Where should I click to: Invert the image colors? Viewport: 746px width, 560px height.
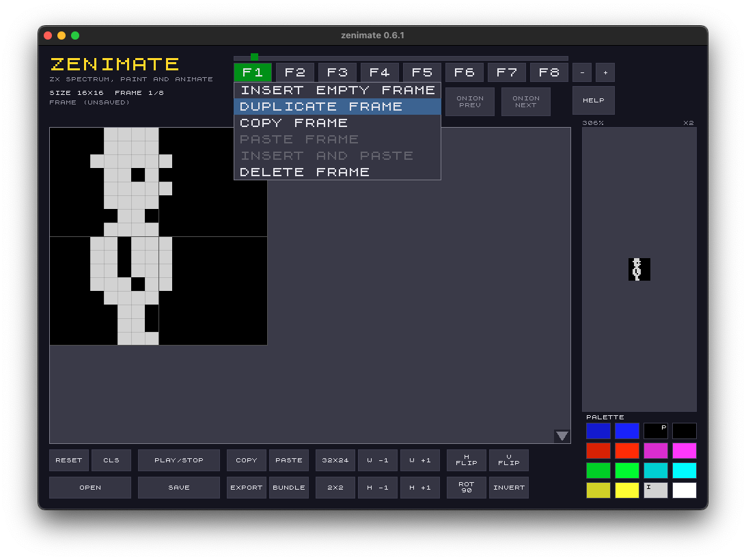508,487
